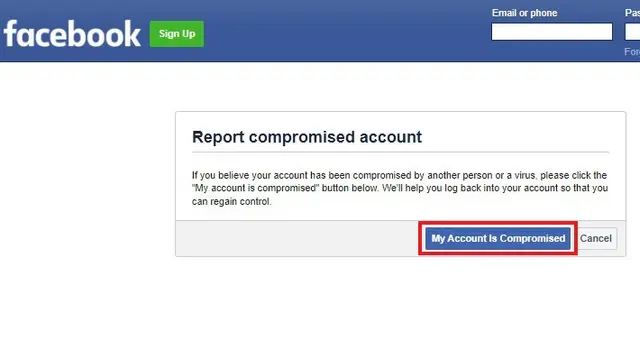
Task: Click the blank white area below the dialog
Action: (x=400, y=308)
